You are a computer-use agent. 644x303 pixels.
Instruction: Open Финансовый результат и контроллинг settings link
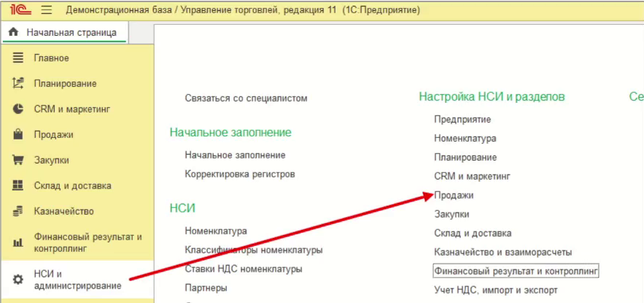pyautogui.click(x=516, y=271)
